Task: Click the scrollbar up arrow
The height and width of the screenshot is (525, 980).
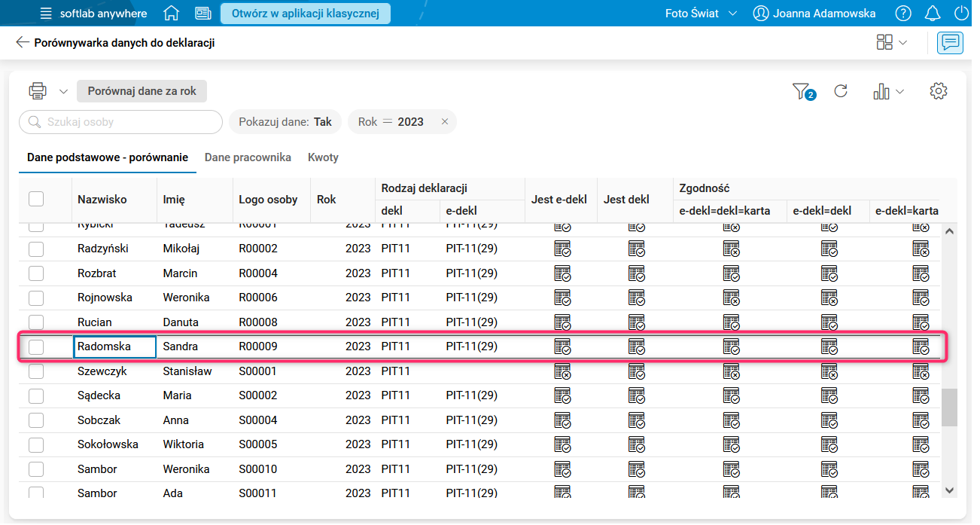Action: point(949,231)
